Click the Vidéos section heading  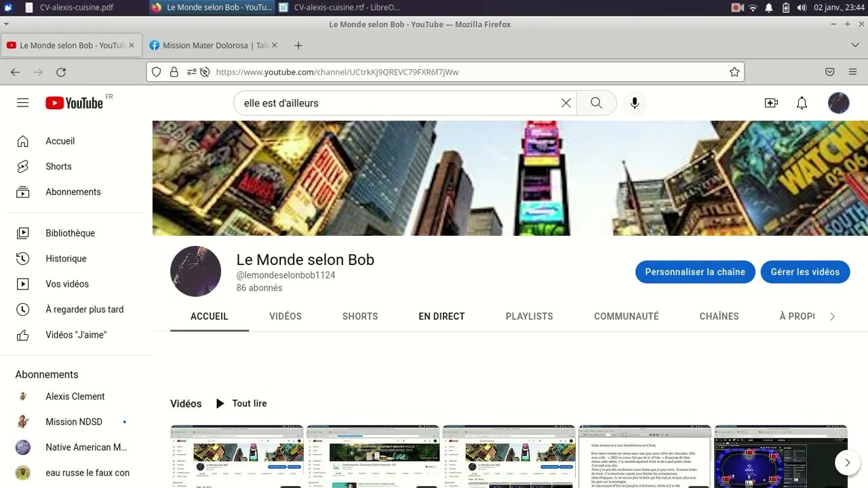tap(186, 403)
